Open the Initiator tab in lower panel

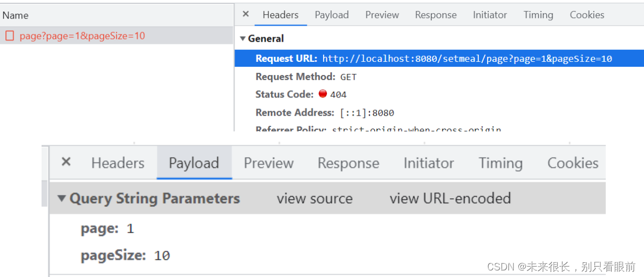point(429,163)
